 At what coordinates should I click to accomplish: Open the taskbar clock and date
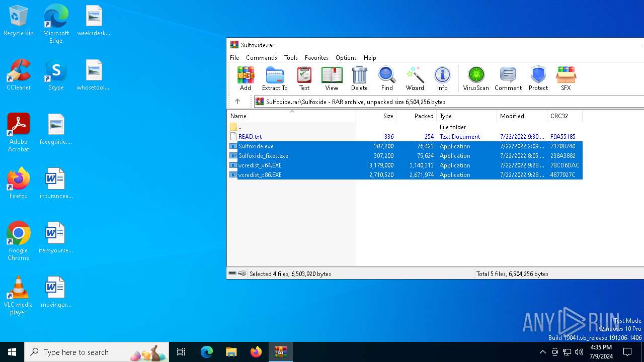[601, 352]
